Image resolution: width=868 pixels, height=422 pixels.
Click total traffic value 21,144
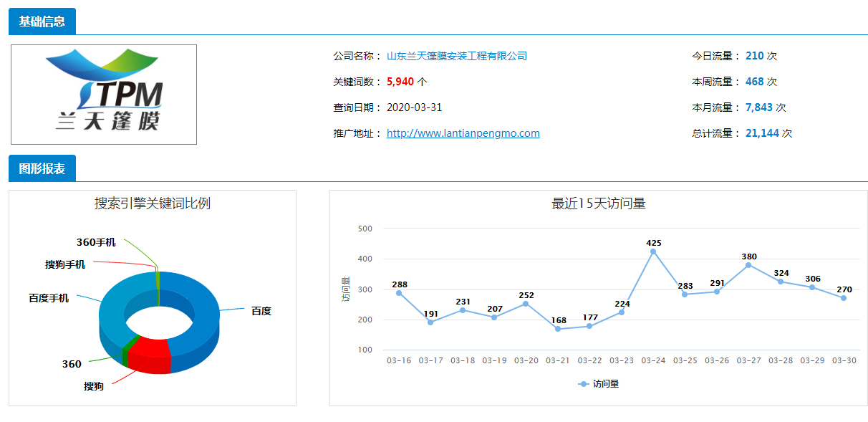coord(762,133)
